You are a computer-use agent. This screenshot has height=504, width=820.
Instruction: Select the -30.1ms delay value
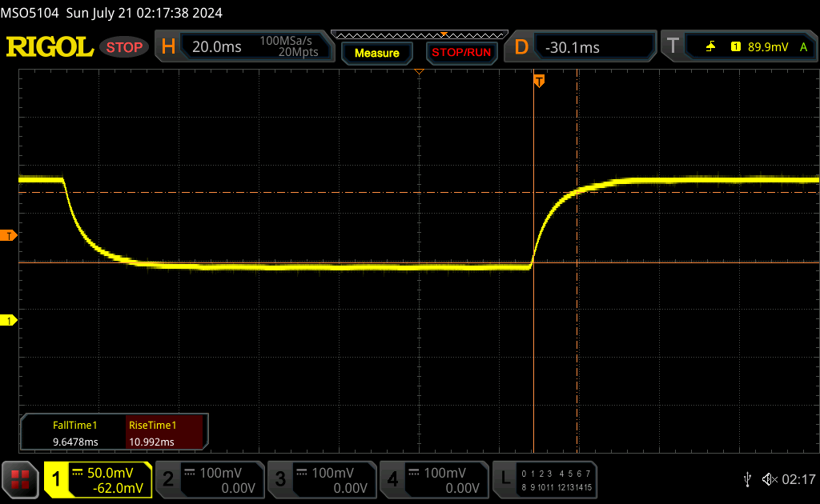[x=572, y=47]
